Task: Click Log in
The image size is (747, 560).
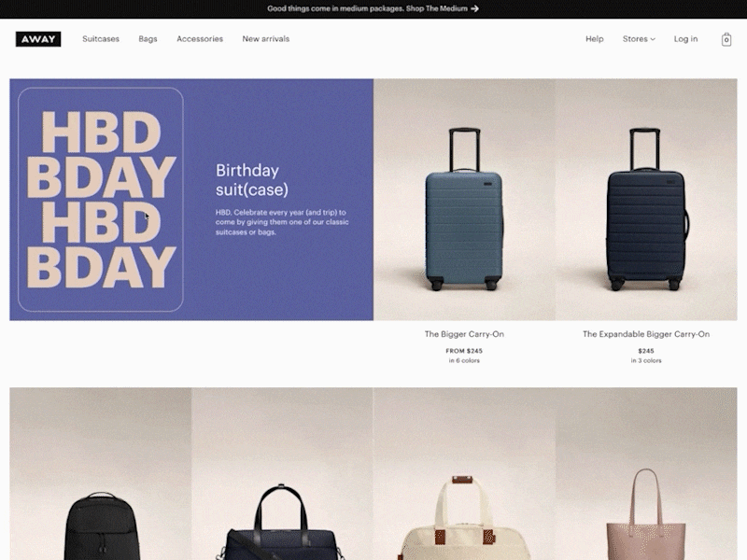Action: click(685, 39)
